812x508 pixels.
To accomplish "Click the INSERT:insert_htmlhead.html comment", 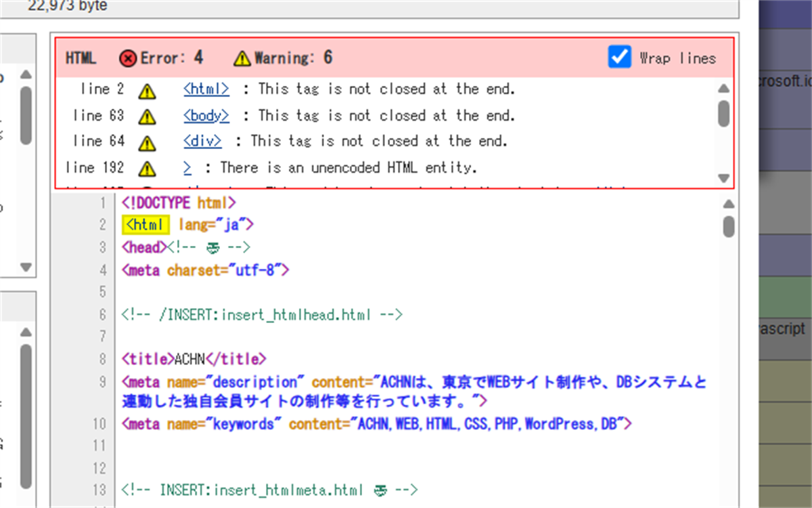I will [x=263, y=314].
